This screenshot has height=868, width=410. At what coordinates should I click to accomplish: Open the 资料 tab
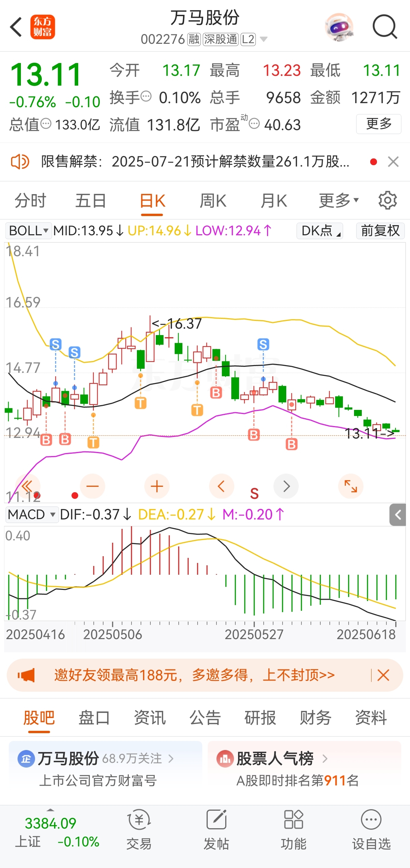[x=371, y=718]
